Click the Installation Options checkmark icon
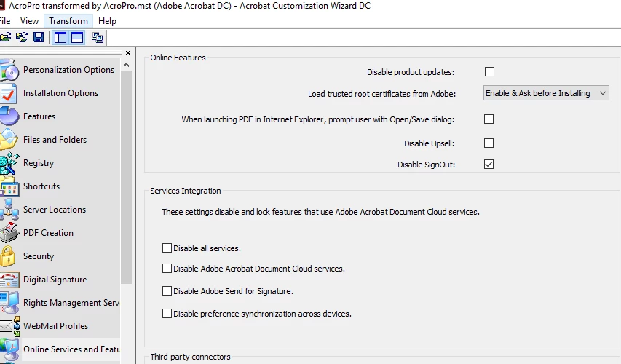Image resolution: width=621 pixels, height=364 pixels. coord(8,93)
